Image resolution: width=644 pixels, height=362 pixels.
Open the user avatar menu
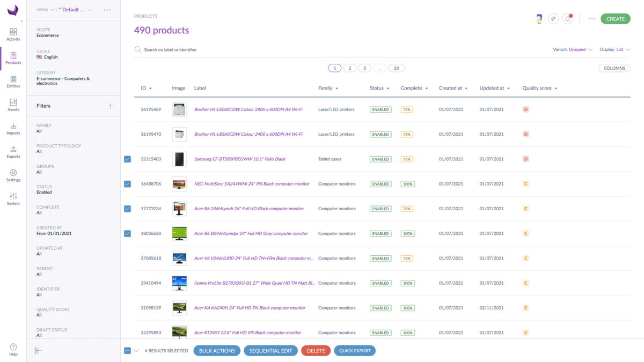pyautogui.click(x=539, y=19)
